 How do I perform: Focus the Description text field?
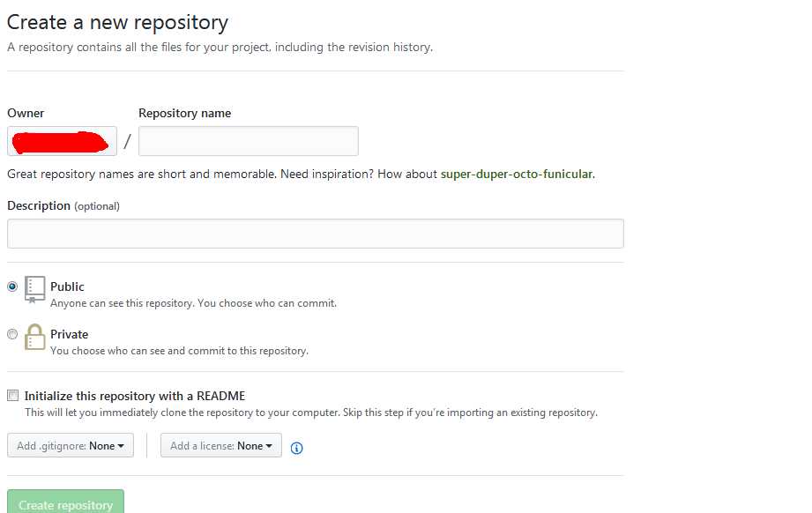coord(316,234)
